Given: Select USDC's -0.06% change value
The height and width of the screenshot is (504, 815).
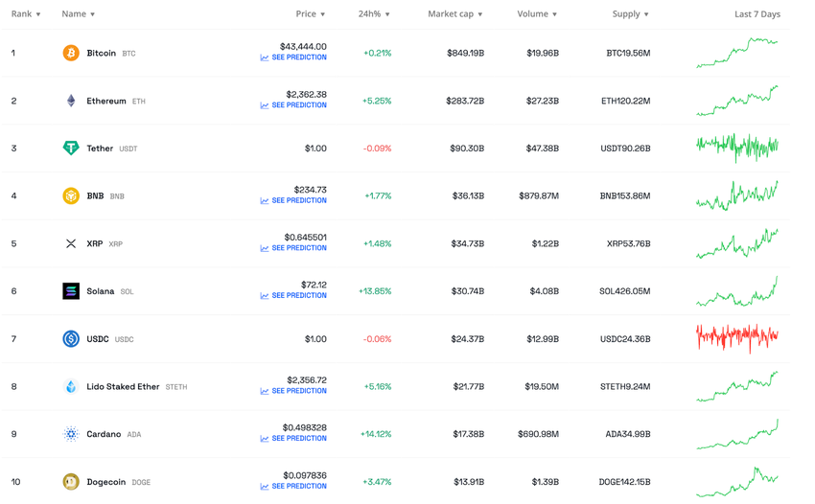Looking at the screenshot, I should 377,339.
